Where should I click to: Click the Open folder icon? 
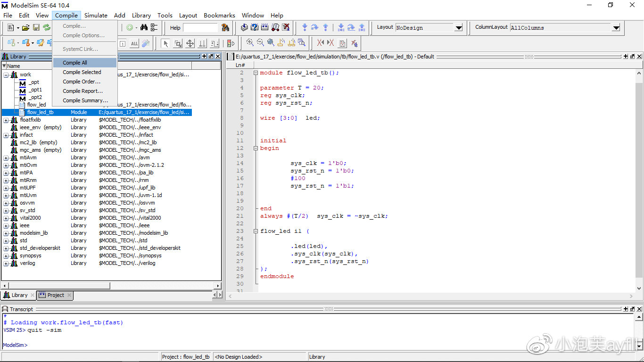[x=25, y=27]
